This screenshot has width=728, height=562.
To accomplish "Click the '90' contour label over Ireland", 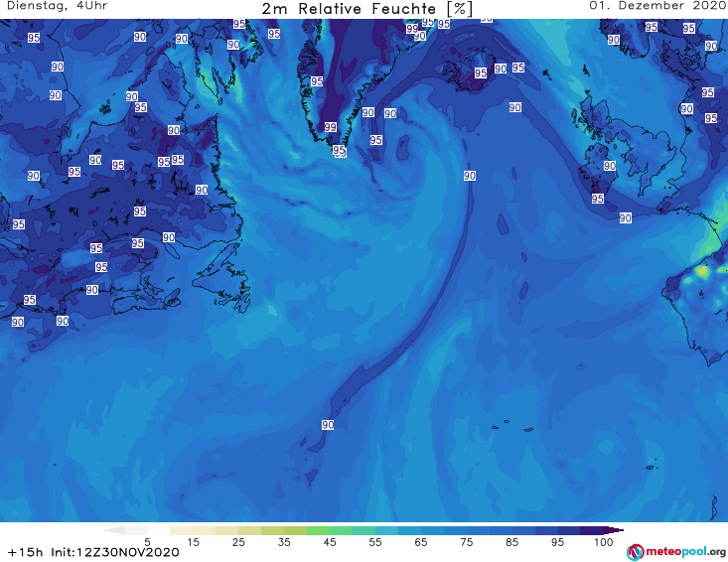I will [609, 166].
